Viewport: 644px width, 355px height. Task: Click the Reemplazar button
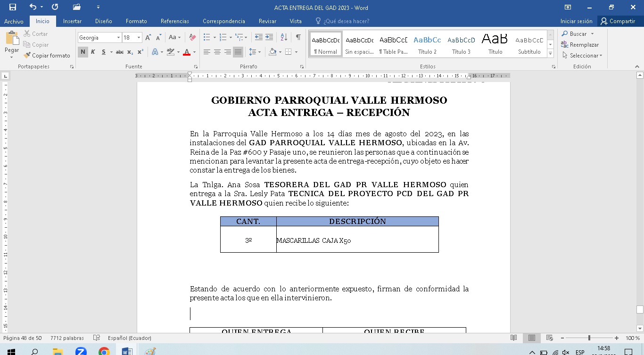pos(580,45)
